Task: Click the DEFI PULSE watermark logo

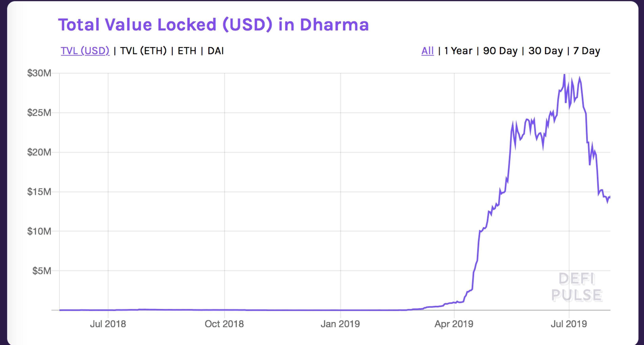Action: coord(577,287)
